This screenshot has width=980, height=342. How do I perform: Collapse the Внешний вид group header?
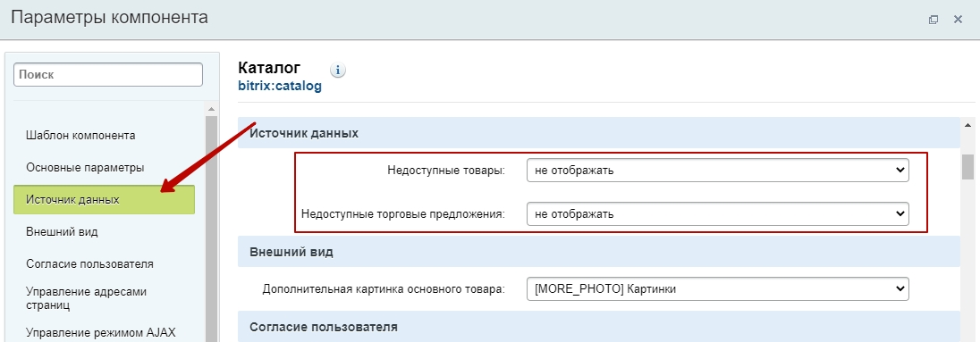pyautogui.click(x=598, y=252)
